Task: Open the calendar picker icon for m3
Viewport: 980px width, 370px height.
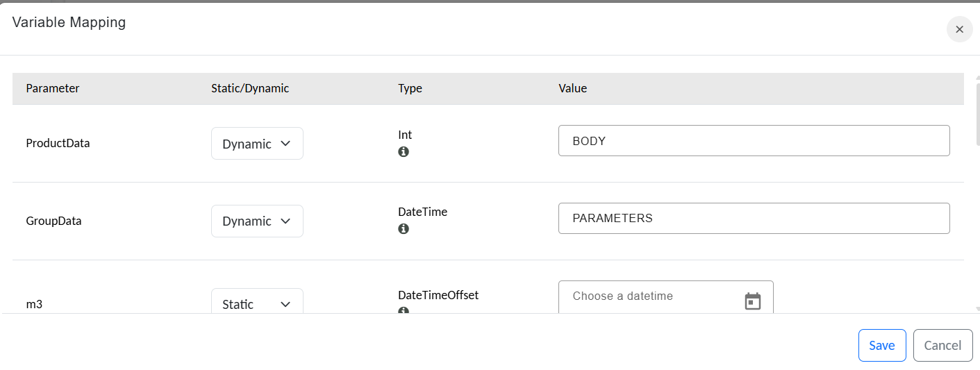Action: pyautogui.click(x=753, y=301)
